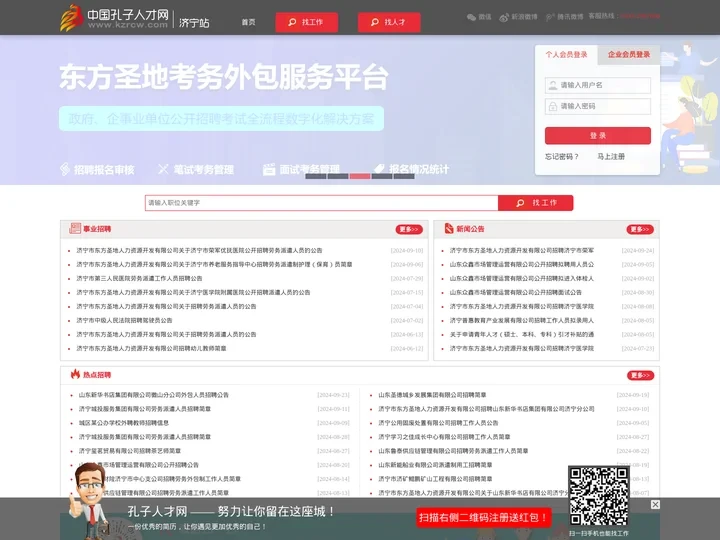Click 更多>> in the 热点招聘 section

point(640,375)
